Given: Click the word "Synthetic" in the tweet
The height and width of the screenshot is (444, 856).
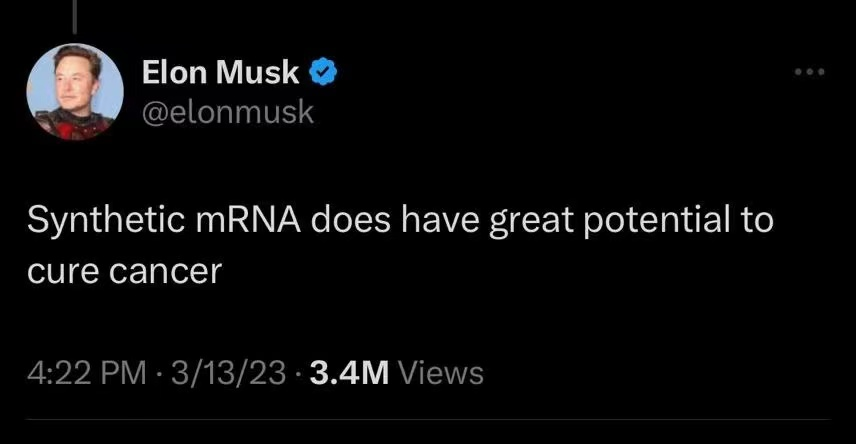Looking at the screenshot, I should click(x=104, y=221).
